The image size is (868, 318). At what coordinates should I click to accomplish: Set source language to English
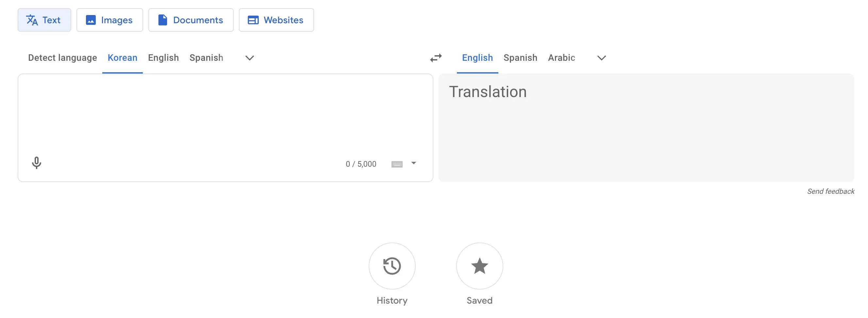163,58
